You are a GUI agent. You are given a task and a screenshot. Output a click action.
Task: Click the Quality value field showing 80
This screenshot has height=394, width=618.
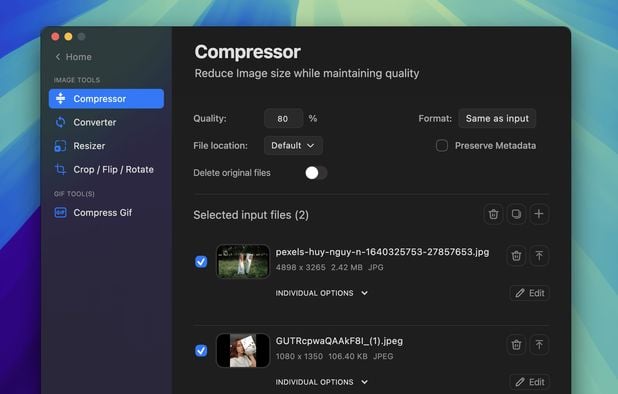(283, 119)
